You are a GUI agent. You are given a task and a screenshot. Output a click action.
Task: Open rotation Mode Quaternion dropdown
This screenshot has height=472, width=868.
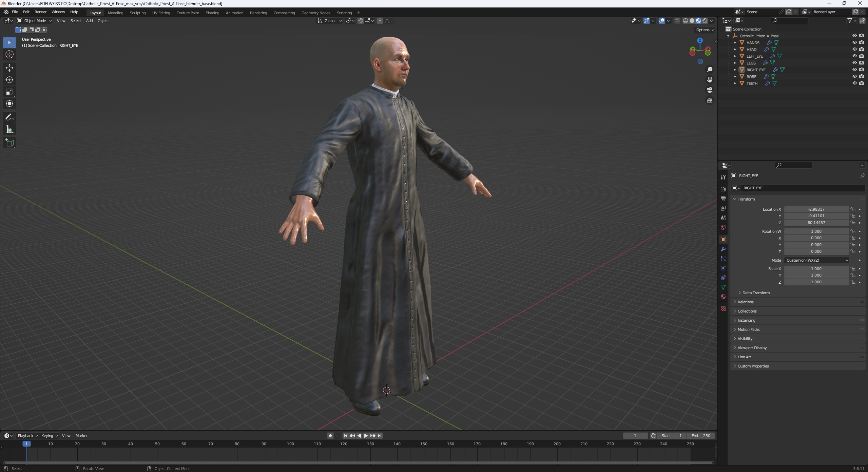(x=817, y=260)
